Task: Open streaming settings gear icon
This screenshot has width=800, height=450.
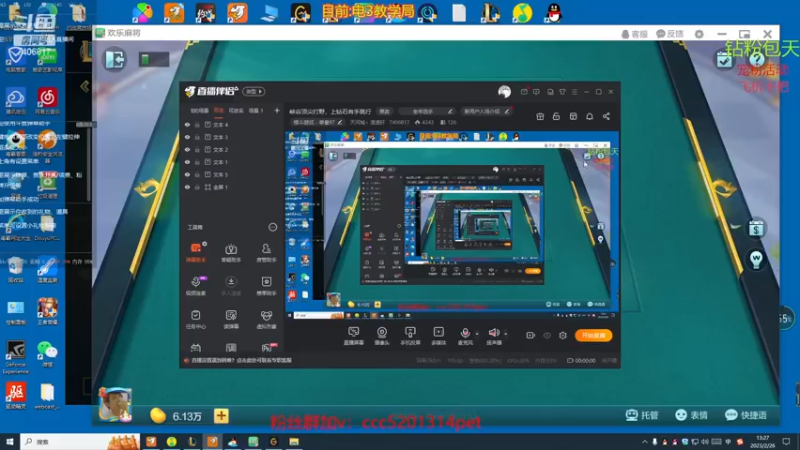Action: [x=563, y=335]
